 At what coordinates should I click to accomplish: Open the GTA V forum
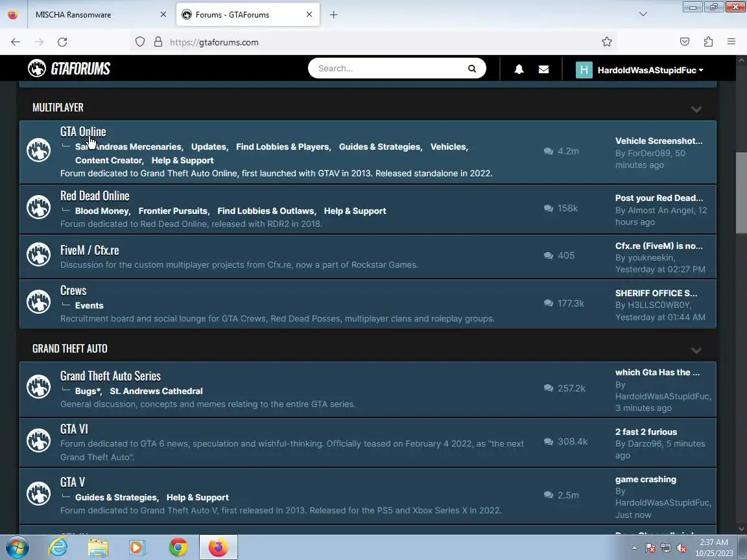pyautogui.click(x=73, y=482)
